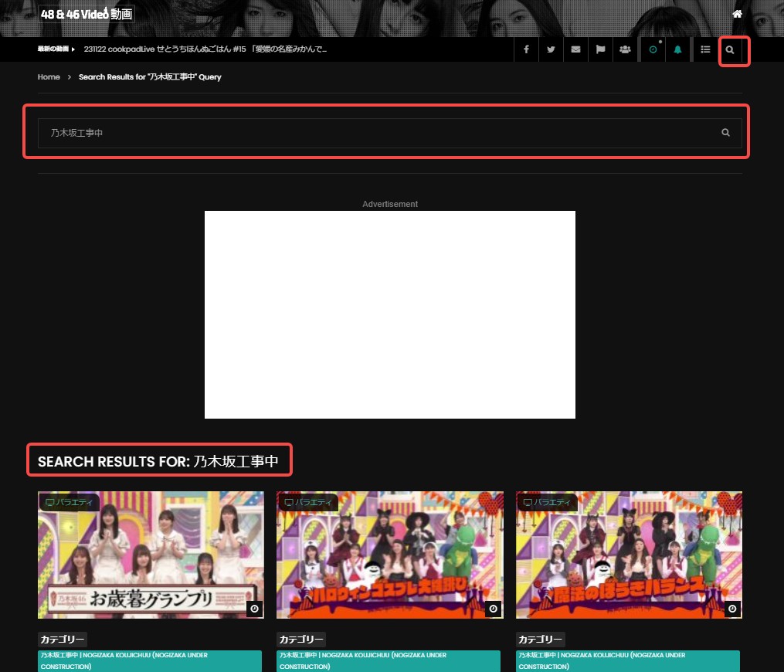Click バラエティ category tag on second video

[307, 503]
